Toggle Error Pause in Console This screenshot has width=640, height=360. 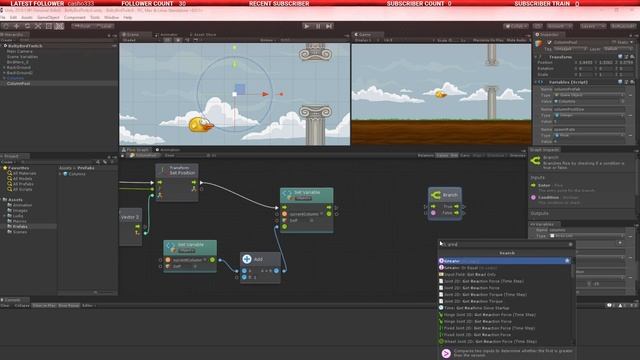tap(69, 305)
